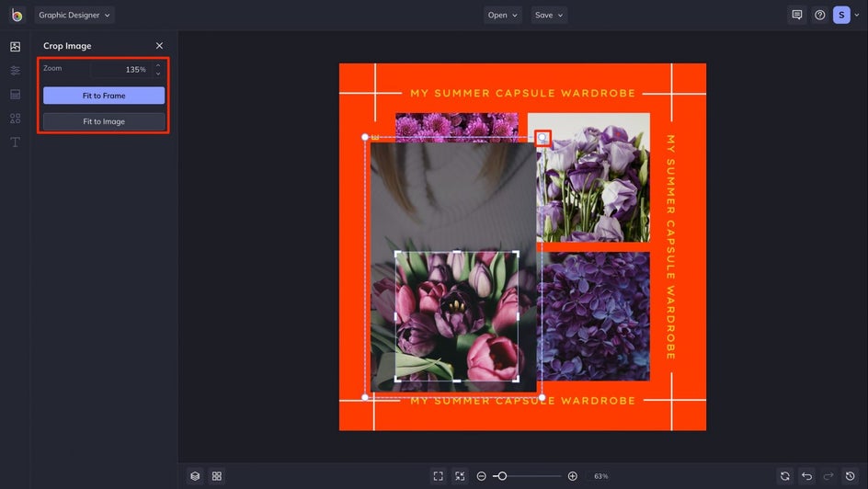Expand the account menu chevron
This screenshot has width=868, height=489.
coord(857,15)
